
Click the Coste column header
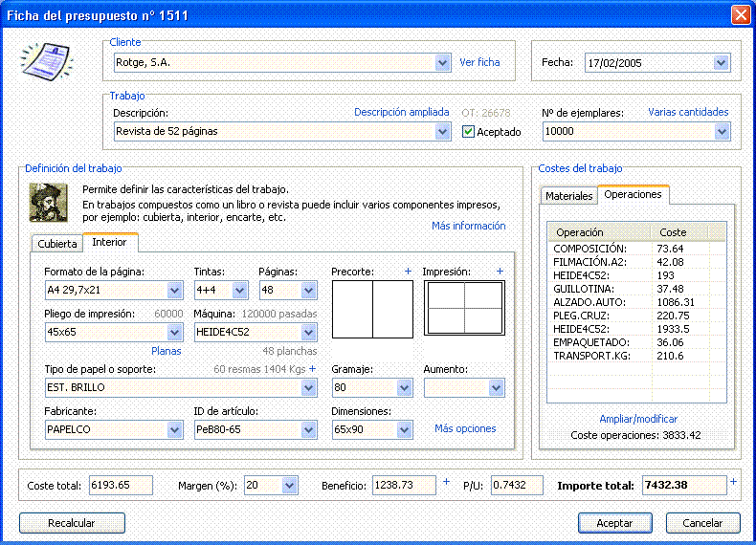679,232
